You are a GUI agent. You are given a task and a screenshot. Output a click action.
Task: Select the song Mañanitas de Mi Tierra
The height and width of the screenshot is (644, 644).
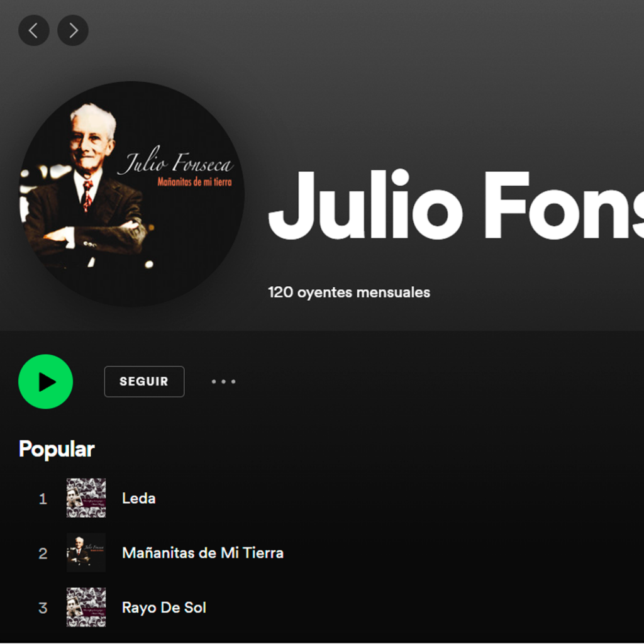(x=203, y=553)
